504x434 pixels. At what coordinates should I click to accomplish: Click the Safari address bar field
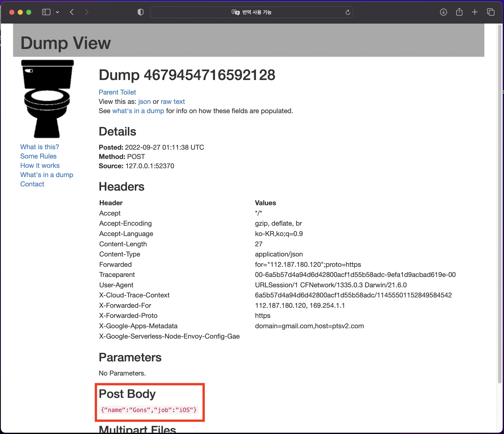pyautogui.click(x=292, y=12)
